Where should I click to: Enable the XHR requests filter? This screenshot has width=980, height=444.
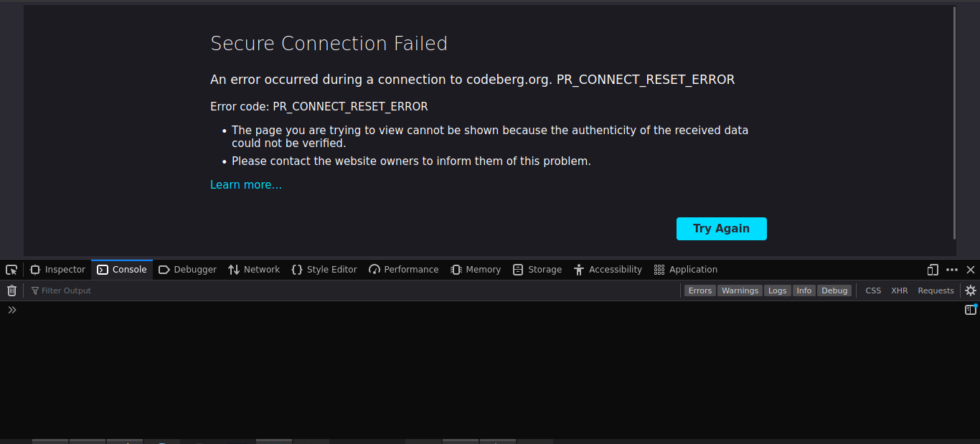899,290
